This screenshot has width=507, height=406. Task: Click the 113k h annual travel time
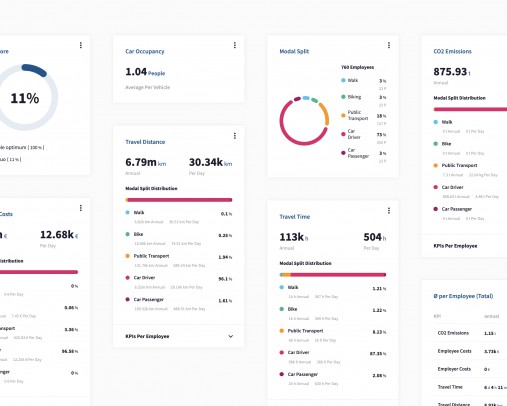coord(294,237)
